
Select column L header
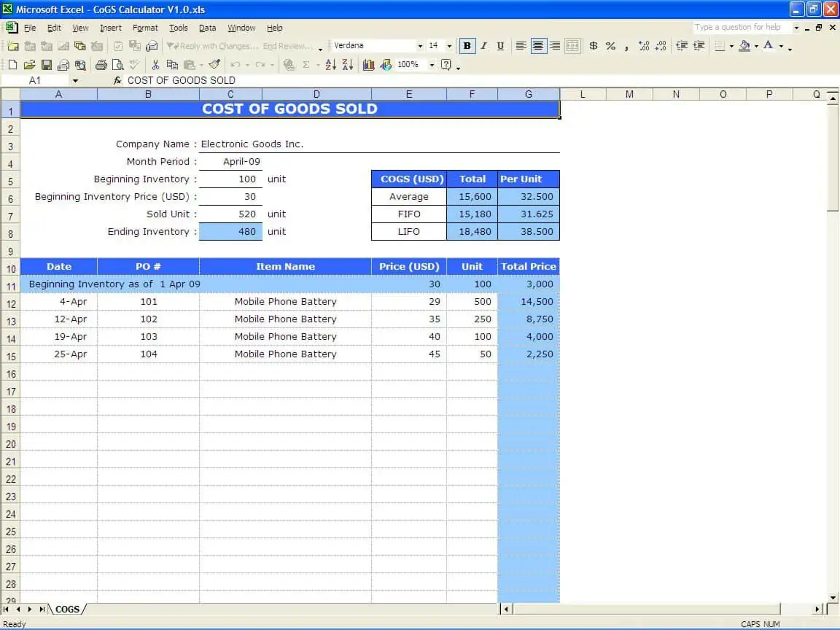point(583,94)
